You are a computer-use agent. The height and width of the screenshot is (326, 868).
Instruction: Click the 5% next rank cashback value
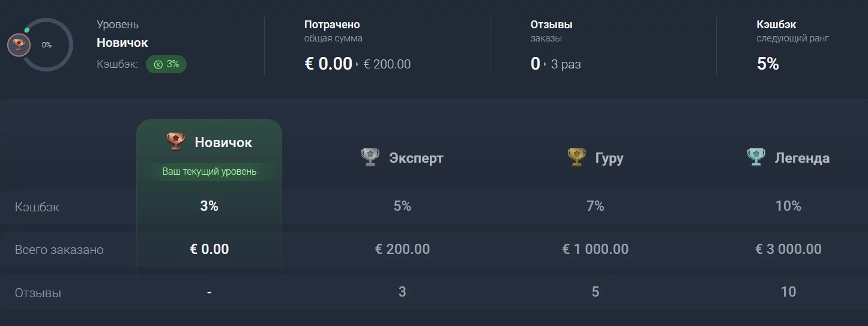tap(768, 64)
